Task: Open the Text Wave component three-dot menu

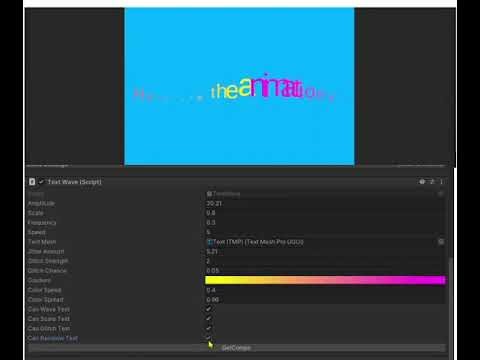Action: 441,182
